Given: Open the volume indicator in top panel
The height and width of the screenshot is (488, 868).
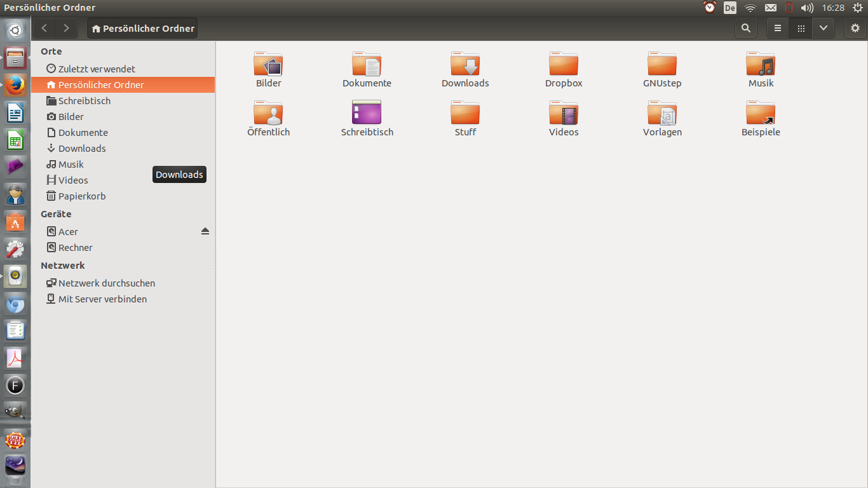Looking at the screenshot, I should 807,8.
